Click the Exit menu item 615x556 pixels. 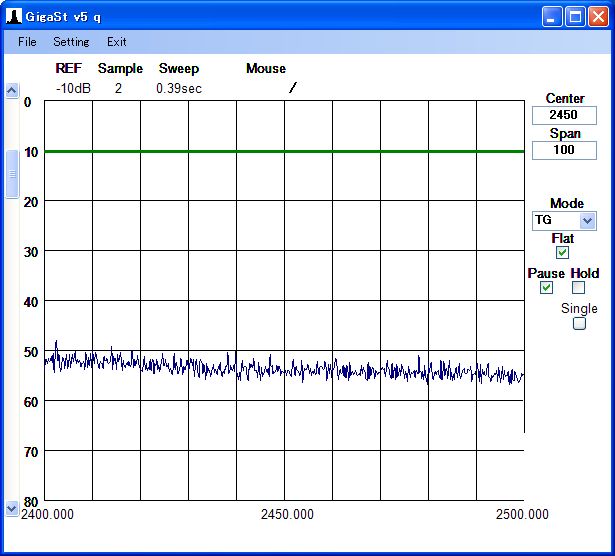117,42
